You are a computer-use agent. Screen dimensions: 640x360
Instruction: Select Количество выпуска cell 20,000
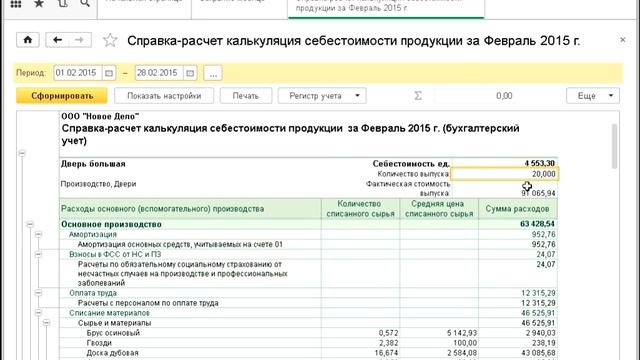coord(505,174)
